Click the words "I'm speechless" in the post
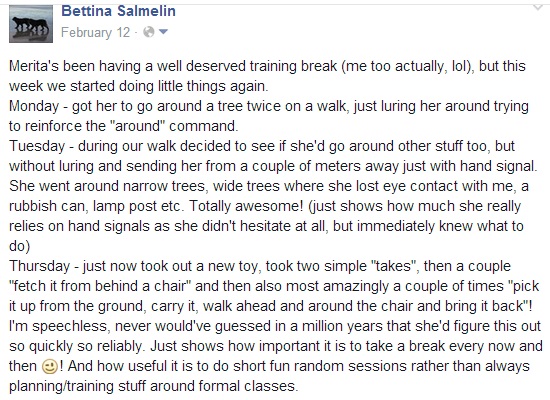The width and height of the screenshot is (550, 400). 58,326
